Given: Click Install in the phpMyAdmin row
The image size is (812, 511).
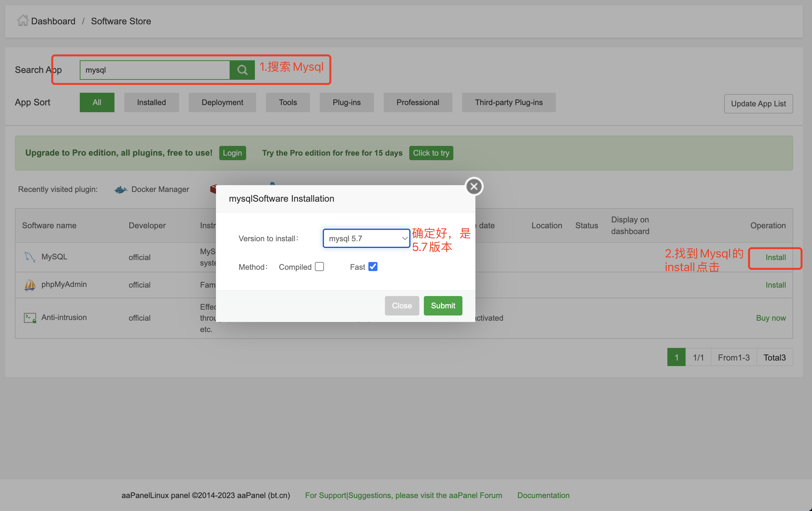Looking at the screenshot, I should click(x=775, y=285).
